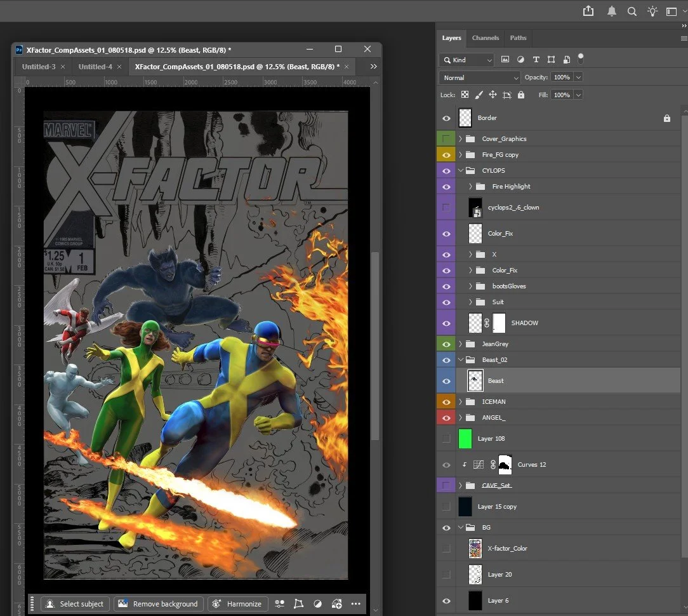Hide the Fire_FG copy group
This screenshot has height=616, width=688.
446,154
